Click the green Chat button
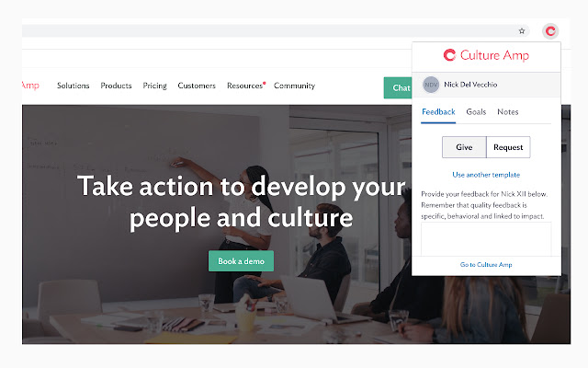This screenshot has height=368, width=588. tap(398, 88)
